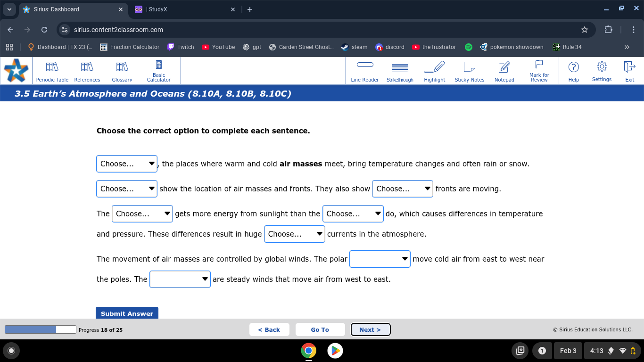Open the Fraction Calculator bookmark

(130, 47)
